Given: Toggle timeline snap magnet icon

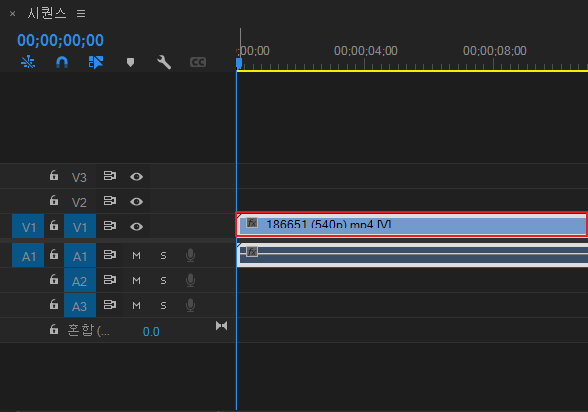Looking at the screenshot, I should [x=62, y=62].
